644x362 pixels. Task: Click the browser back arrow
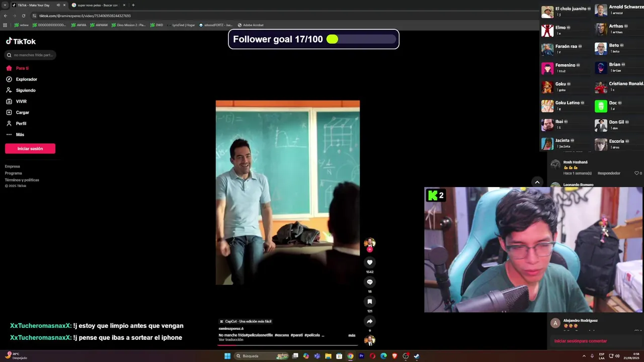point(5,16)
